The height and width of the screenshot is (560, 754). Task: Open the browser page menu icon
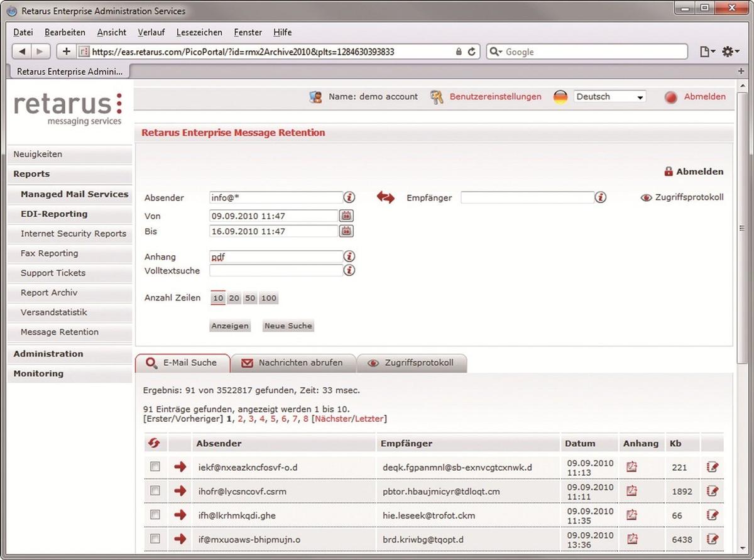pos(708,52)
